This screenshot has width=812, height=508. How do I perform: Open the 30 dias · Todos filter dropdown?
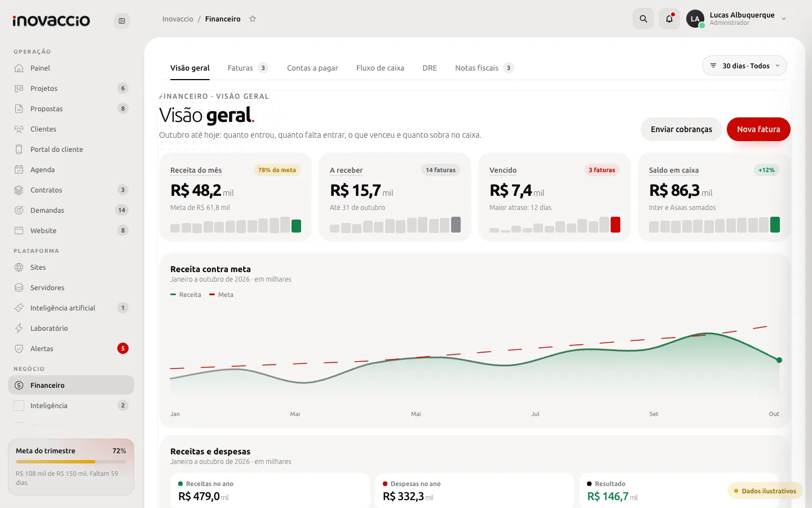744,65
